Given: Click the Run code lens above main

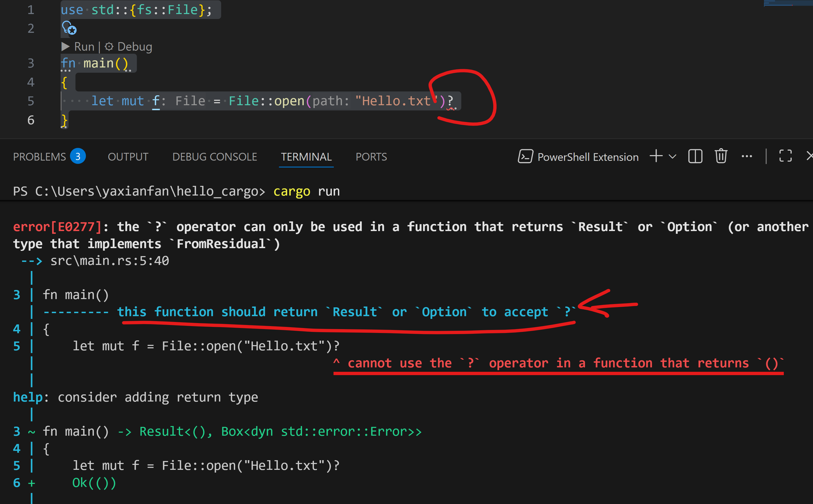Looking at the screenshot, I should 84,47.
